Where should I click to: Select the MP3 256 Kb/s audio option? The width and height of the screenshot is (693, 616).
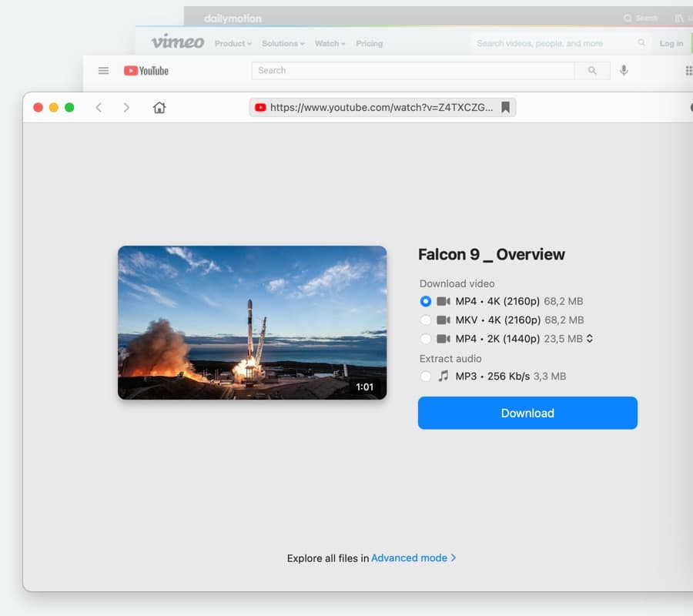tap(426, 377)
